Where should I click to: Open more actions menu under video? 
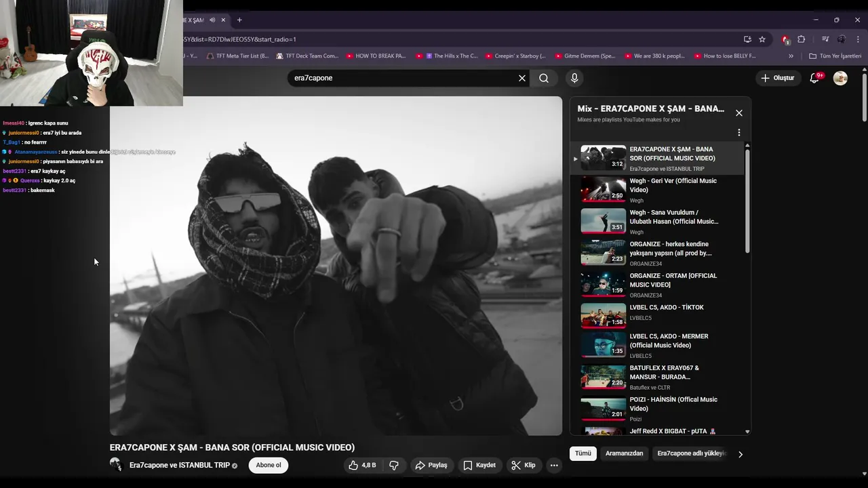(554, 465)
